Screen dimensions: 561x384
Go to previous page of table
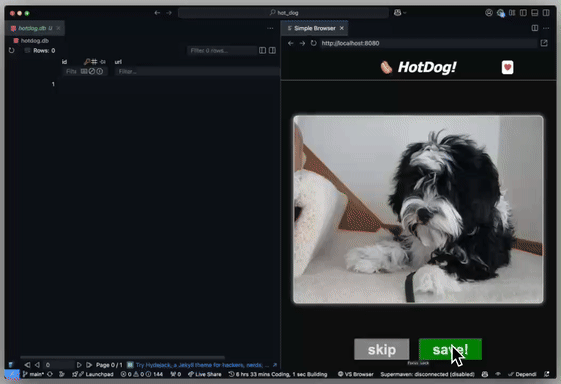(37, 365)
